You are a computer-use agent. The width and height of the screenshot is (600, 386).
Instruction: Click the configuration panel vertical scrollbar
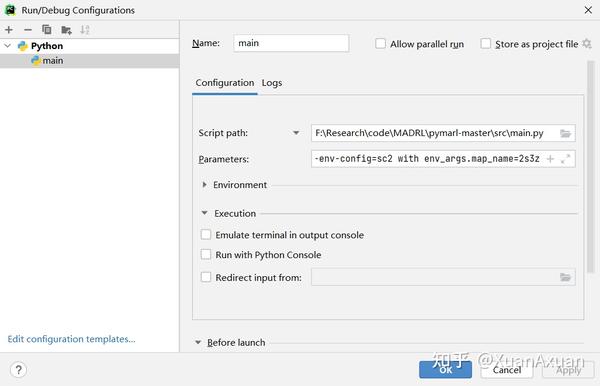click(x=591, y=166)
